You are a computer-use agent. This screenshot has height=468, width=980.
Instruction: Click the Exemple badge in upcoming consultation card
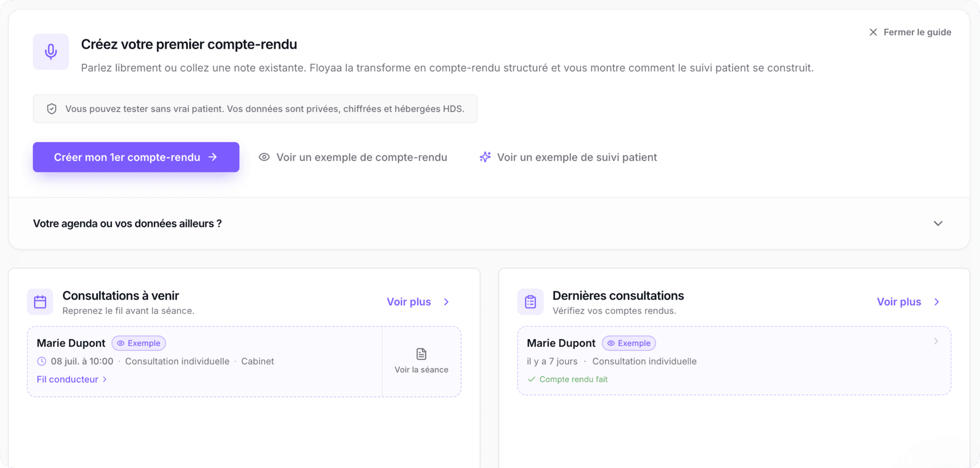(138, 343)
